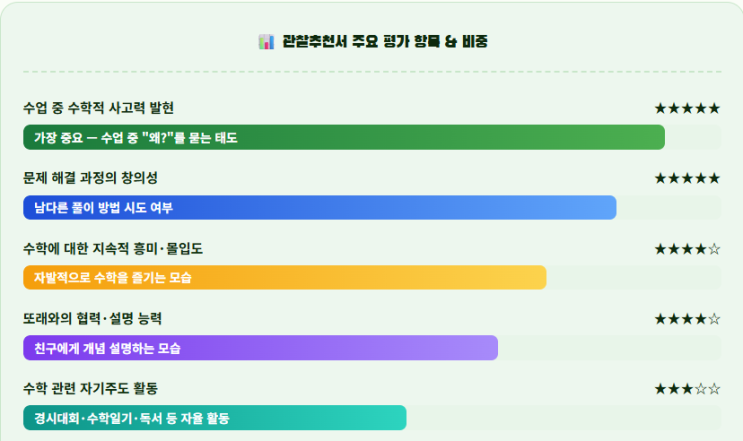Screen dimensions: 743x441
Task: Click the empty star in the 흥미·몰입도 rating
Action: pos(714,248)
